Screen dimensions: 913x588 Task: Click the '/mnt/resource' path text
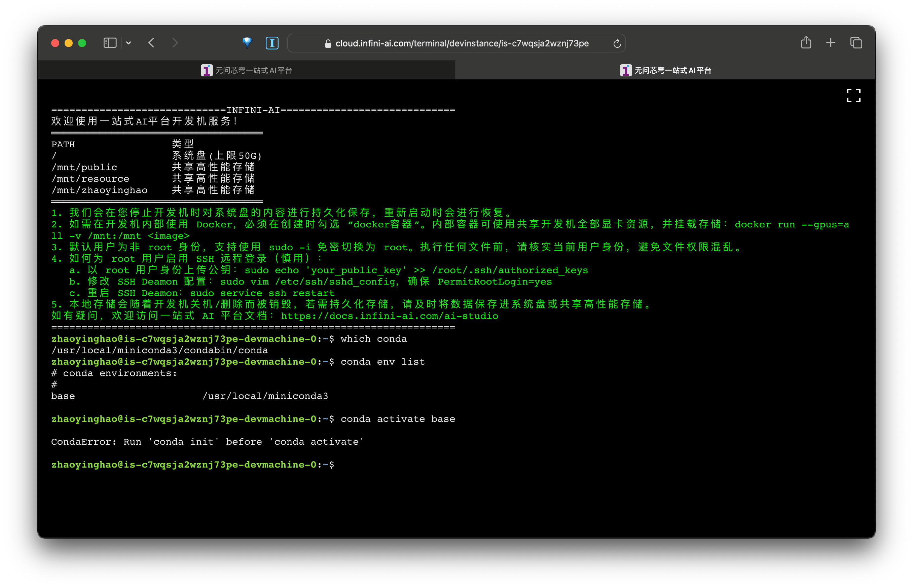pyautogui.click(x=90, y=179)
